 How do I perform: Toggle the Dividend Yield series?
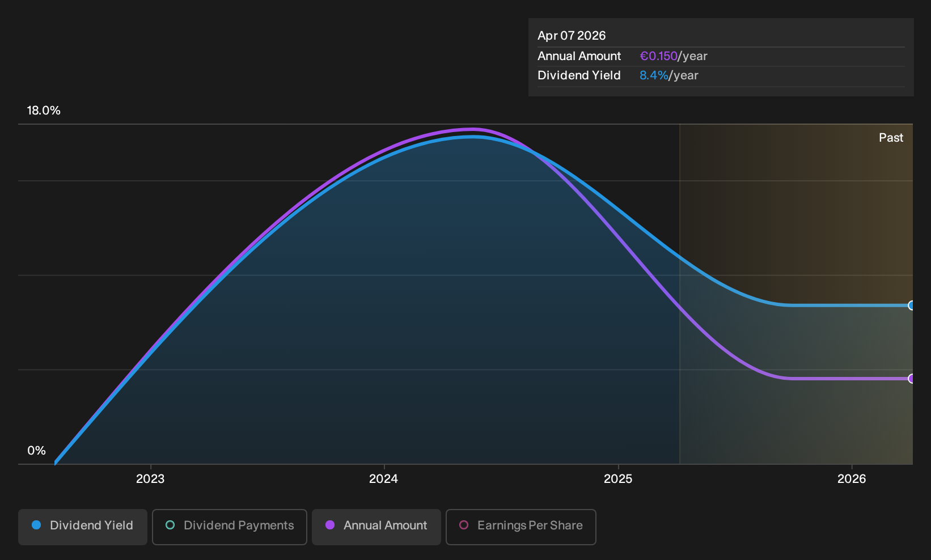click(x=83, y=527)
